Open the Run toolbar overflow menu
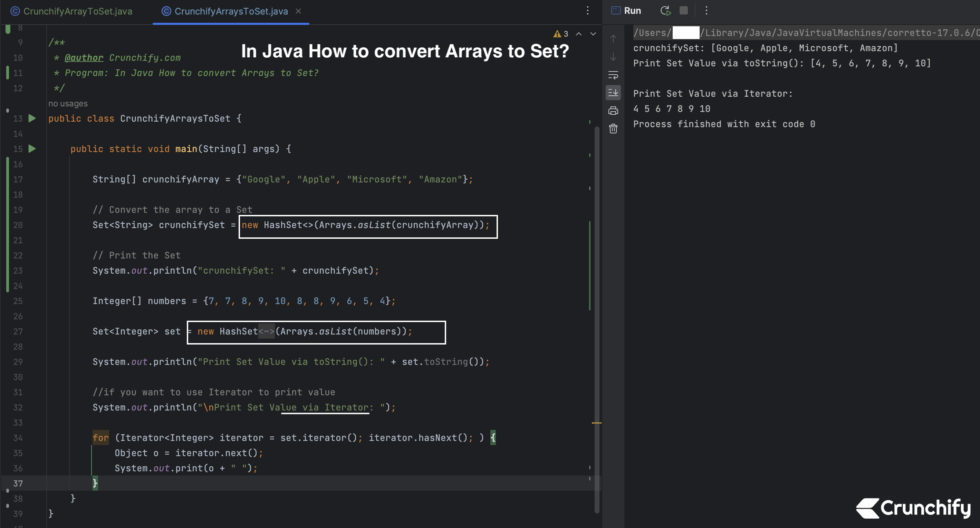980x528 pixels. click(707, 10)
